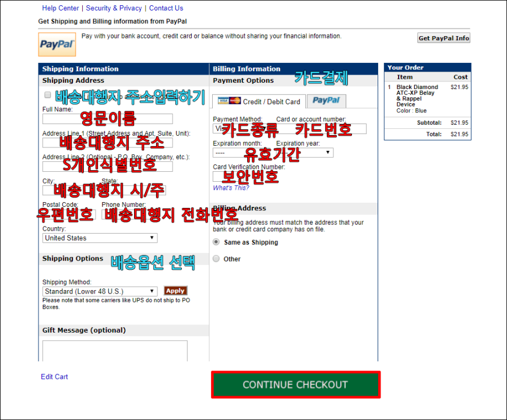
Task: Click the Visa/Mastercard card icon
Action: [x=229, y=101]
